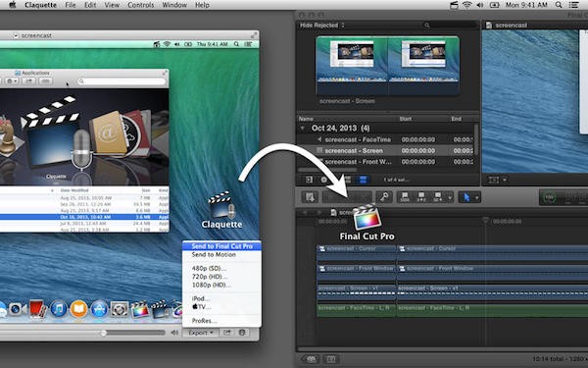Select iPod export option
This screenshot has height=368, width=588.
click(x=201, y=299)
